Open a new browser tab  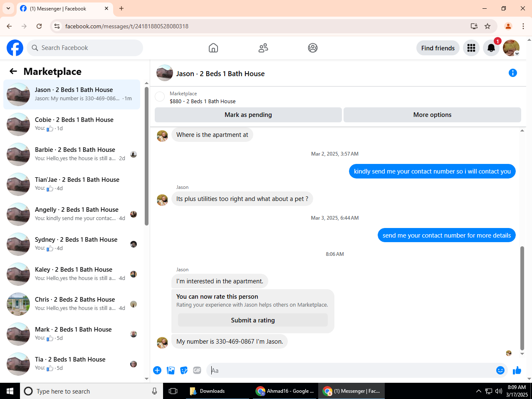pos(121,8)
